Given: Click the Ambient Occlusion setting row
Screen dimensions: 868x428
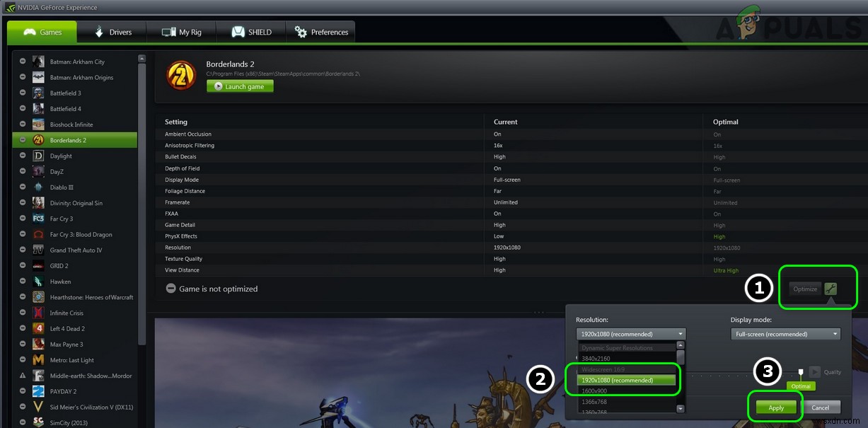Looking at the screenshot, I should pyautogui.click(x=511, y=134).
